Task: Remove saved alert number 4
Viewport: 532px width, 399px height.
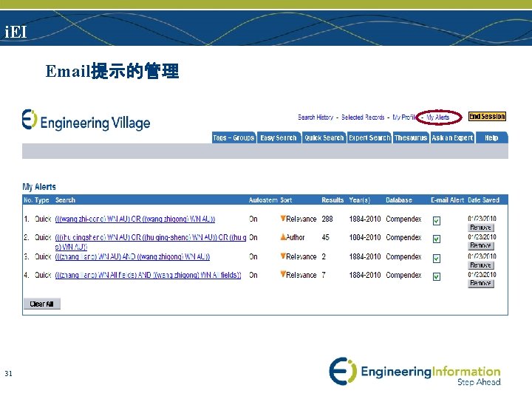Action: point(480,283)
